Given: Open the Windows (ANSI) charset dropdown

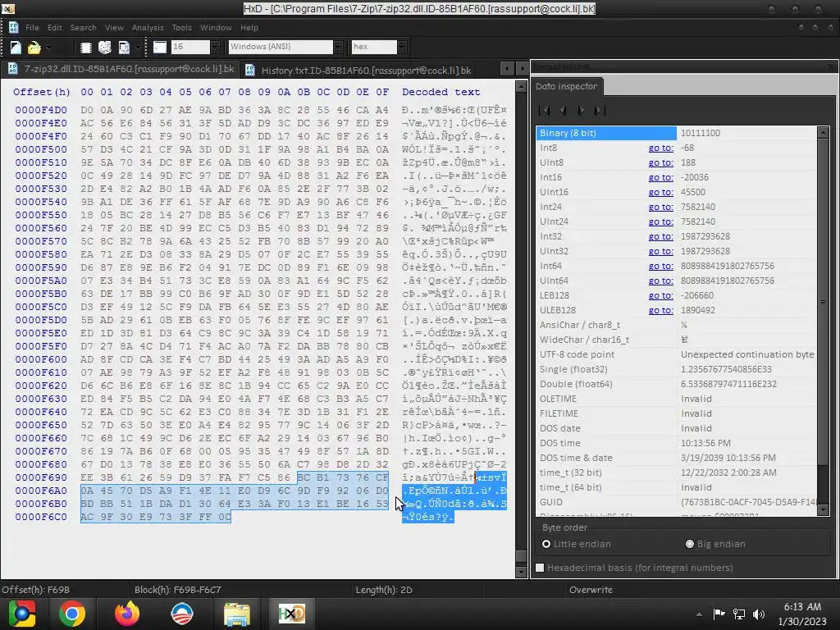Looking at the screenshot, I should 337,47.
